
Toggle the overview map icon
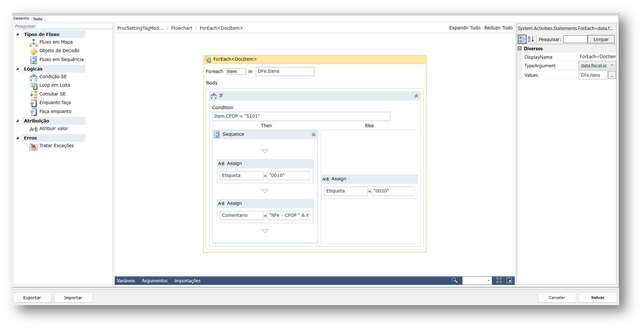point(509,281)
